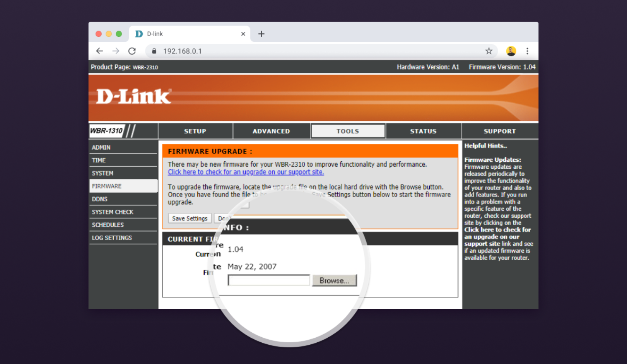This screenshot has height=364, width=627.
Task: Click the padlock site info icon
Action: (154, 51)
